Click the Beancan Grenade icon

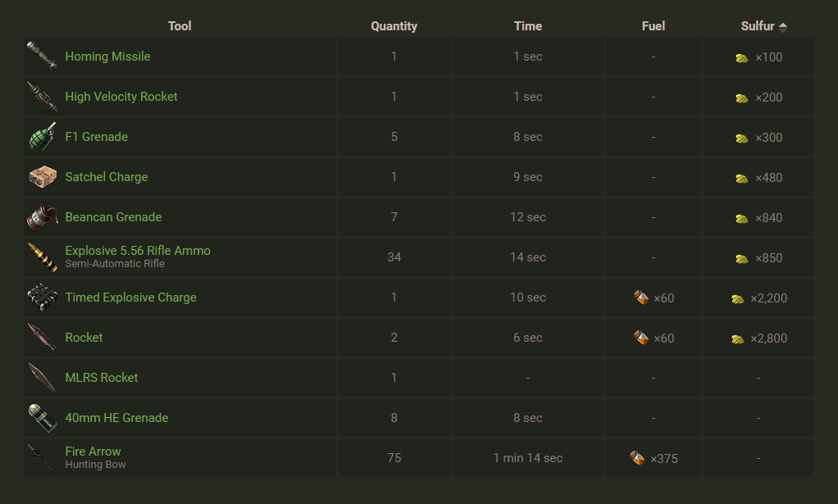click(x=41, y=217)
